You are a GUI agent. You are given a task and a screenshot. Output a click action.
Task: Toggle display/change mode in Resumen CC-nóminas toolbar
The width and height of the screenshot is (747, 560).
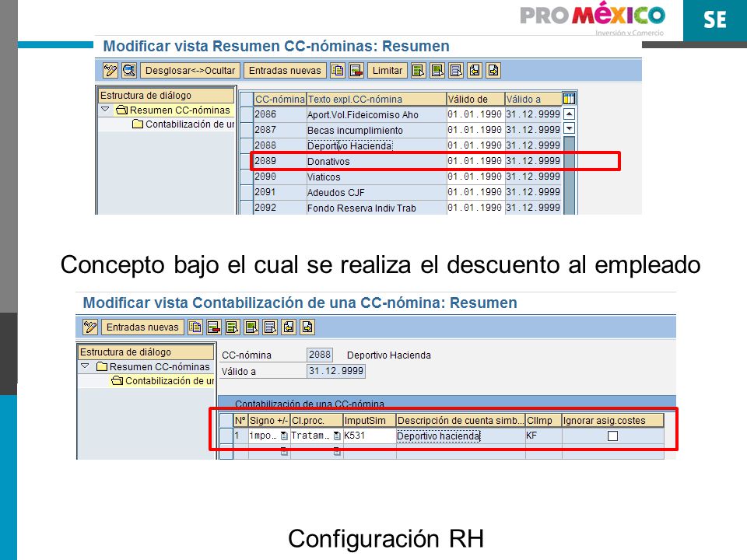[110, 71]
